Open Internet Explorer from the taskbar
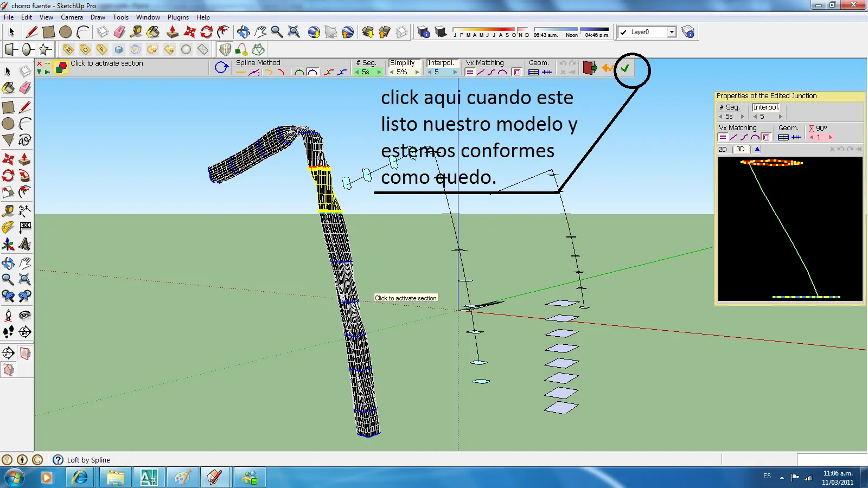Screen dimensions: 868x488 tap(80, 478)
